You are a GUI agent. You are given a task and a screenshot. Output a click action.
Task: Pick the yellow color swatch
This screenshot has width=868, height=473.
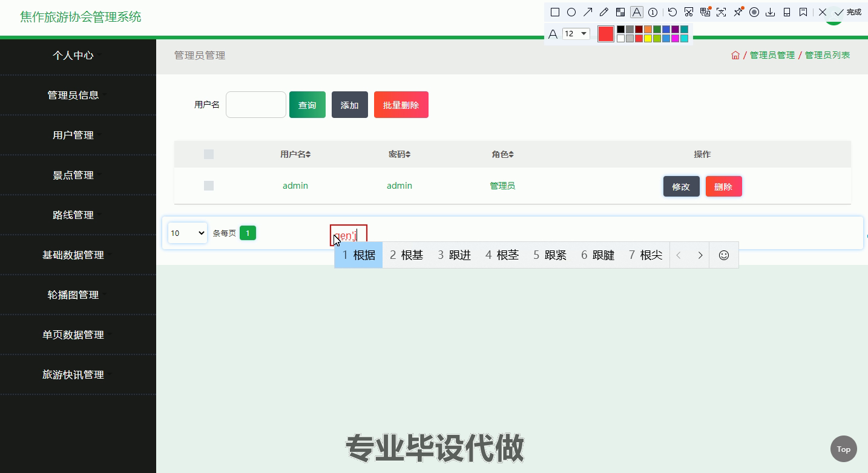(x=648, y=38)
